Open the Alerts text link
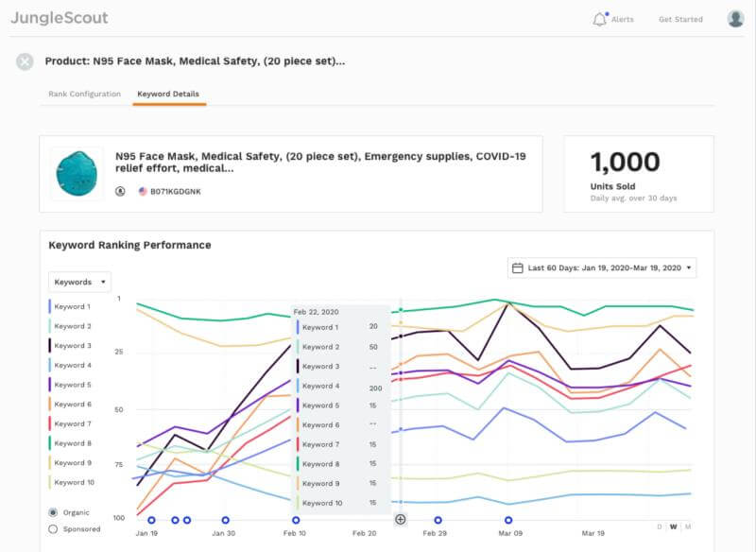 pos(623,19)
